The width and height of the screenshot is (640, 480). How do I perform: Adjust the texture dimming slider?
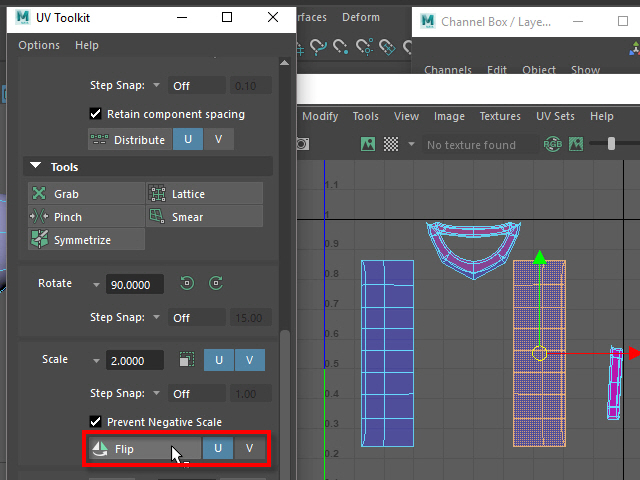coord(612,145)
